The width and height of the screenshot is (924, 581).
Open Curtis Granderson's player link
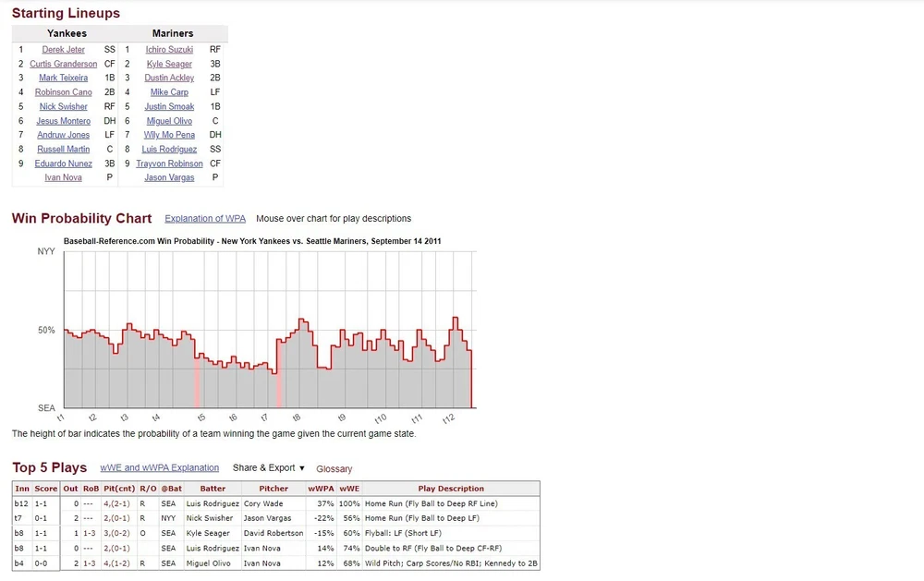click(63, 65)
